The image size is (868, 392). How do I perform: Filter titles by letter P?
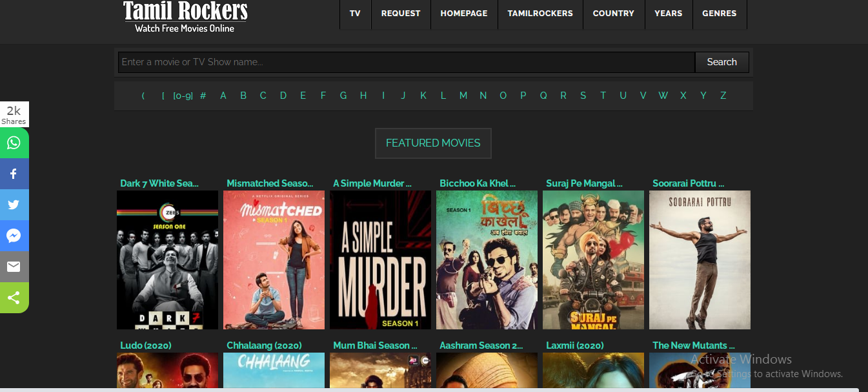[x=523, y=96]
